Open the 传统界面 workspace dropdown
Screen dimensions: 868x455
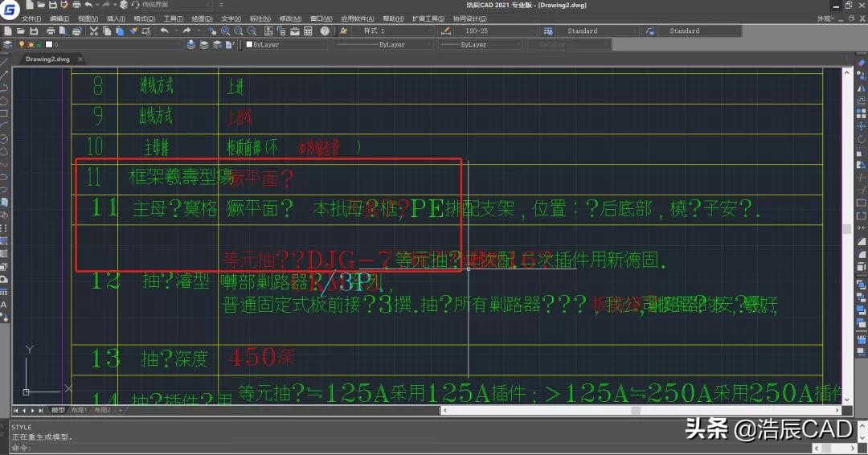(176, 5)
